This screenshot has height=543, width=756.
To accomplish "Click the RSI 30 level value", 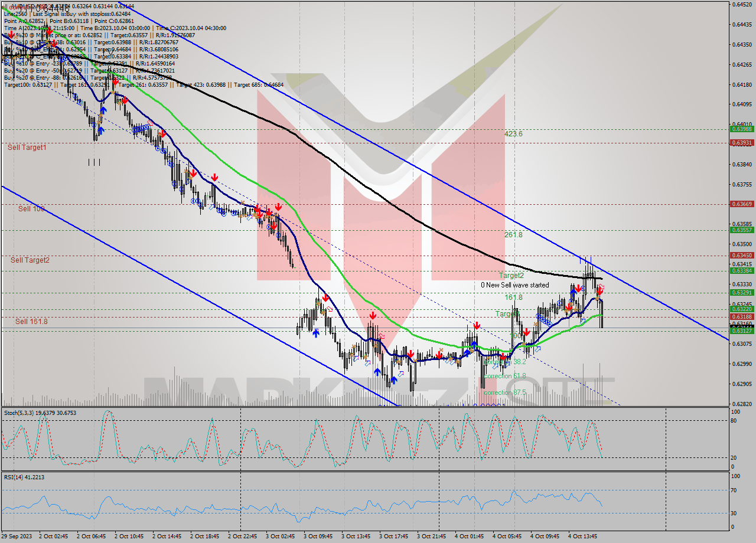I will pos(733,512).
